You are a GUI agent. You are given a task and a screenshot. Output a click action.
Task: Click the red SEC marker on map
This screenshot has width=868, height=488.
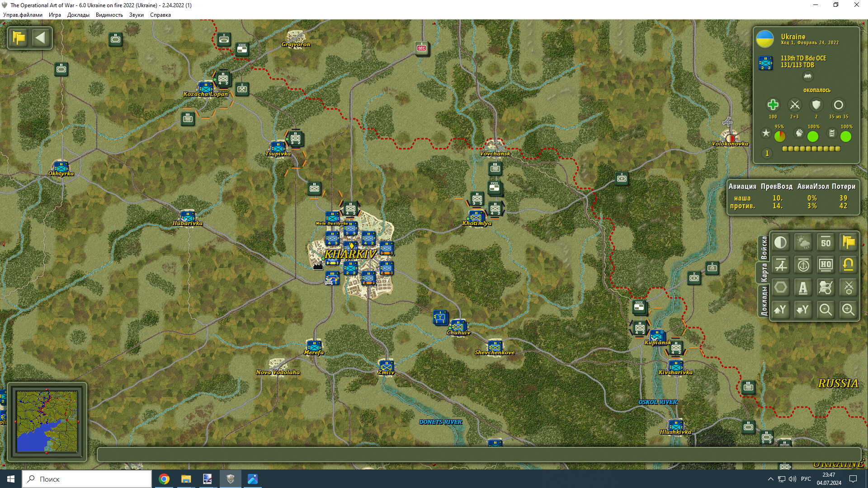pyautogui.click(x=422, y=48)
